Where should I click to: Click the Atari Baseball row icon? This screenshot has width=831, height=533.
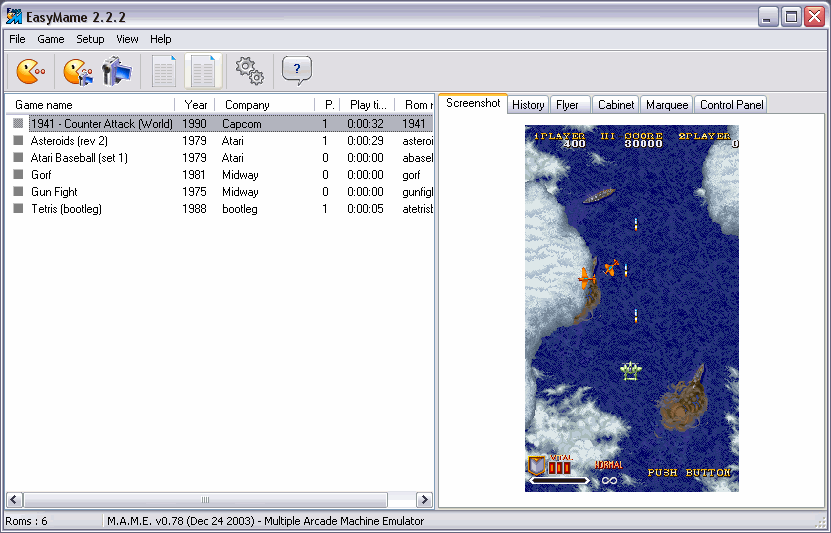[18, 157]
